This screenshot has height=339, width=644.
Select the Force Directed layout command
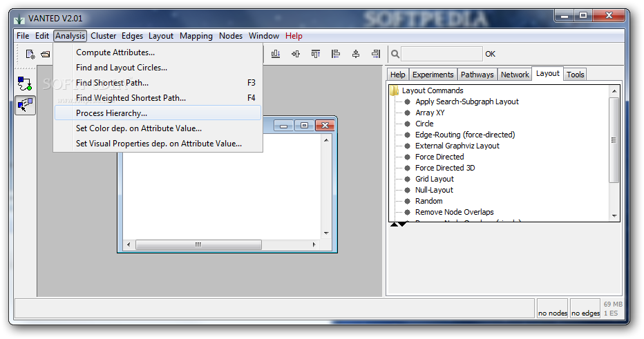coord(439,157)
